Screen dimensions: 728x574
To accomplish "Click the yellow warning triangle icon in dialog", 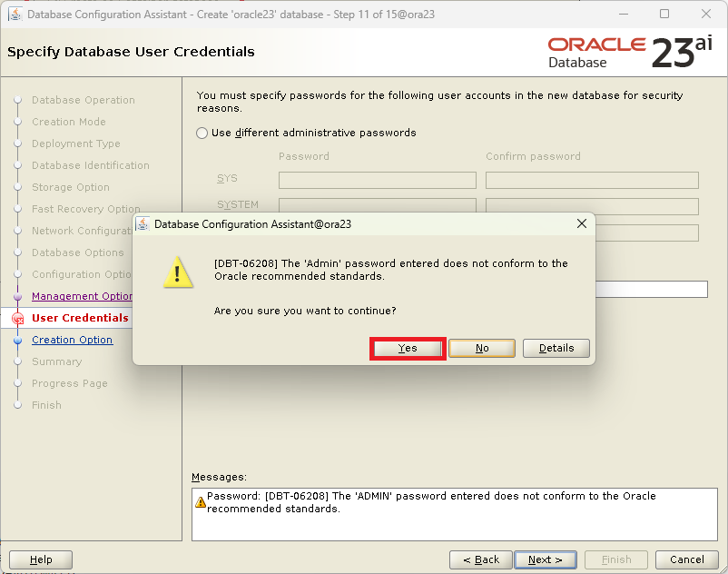I will pyautogui.click(x=178, y=272).
